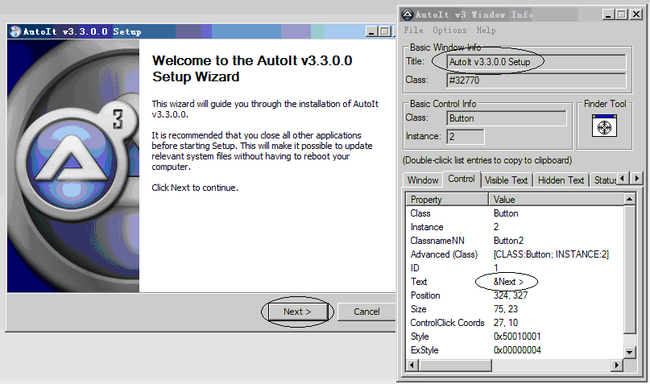Click the Next > button in Setup wizard

pos(297,312)
